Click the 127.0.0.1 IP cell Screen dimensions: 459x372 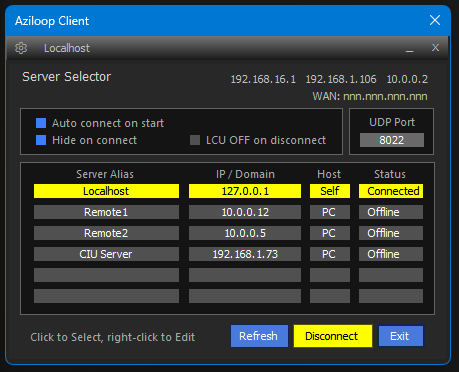tap(245, 191)
